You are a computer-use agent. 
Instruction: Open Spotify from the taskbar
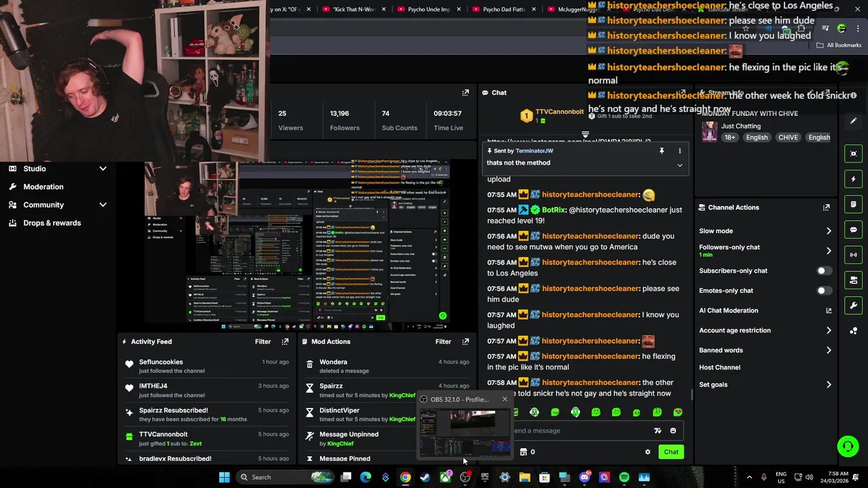click(624, 477)
